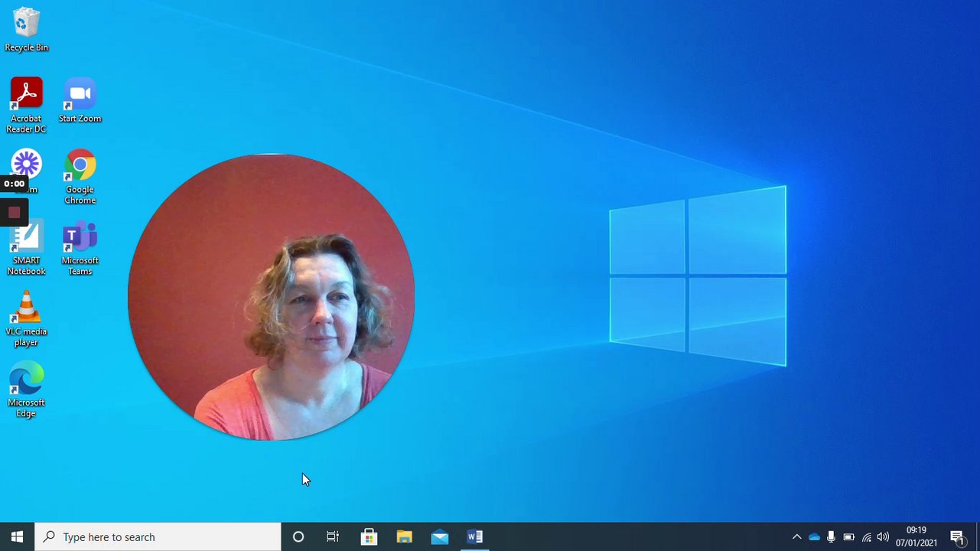Click the Show desktop strip at the taskbar edge
Screen dimensions: 980x551
point(978,536)
